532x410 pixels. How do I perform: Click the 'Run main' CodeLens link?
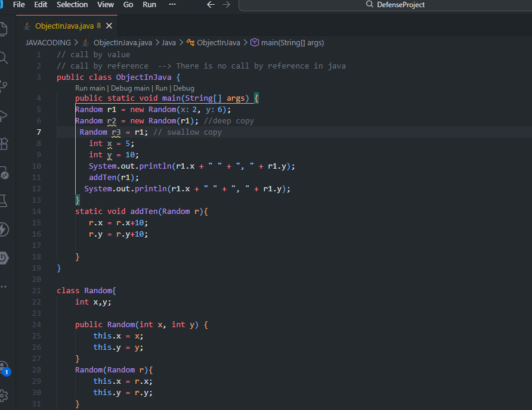click(91, 88)
